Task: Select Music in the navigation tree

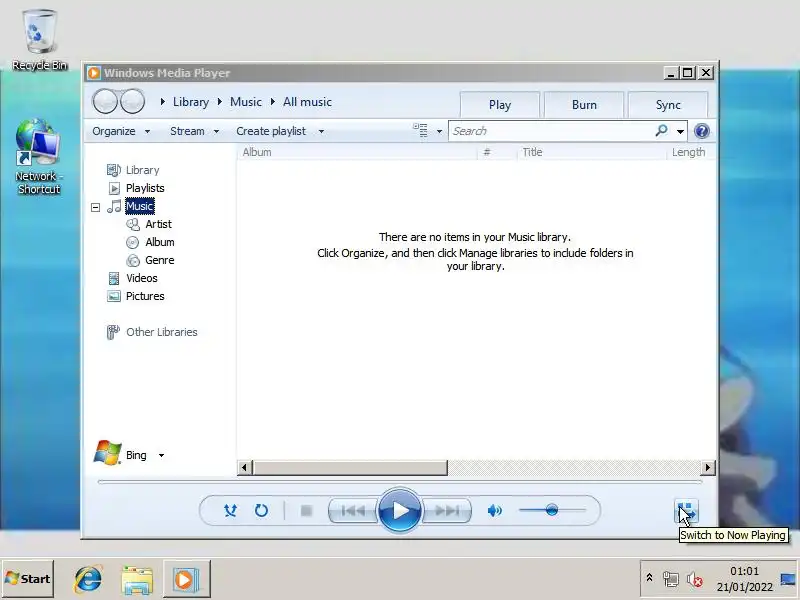Action: [139, 206]
